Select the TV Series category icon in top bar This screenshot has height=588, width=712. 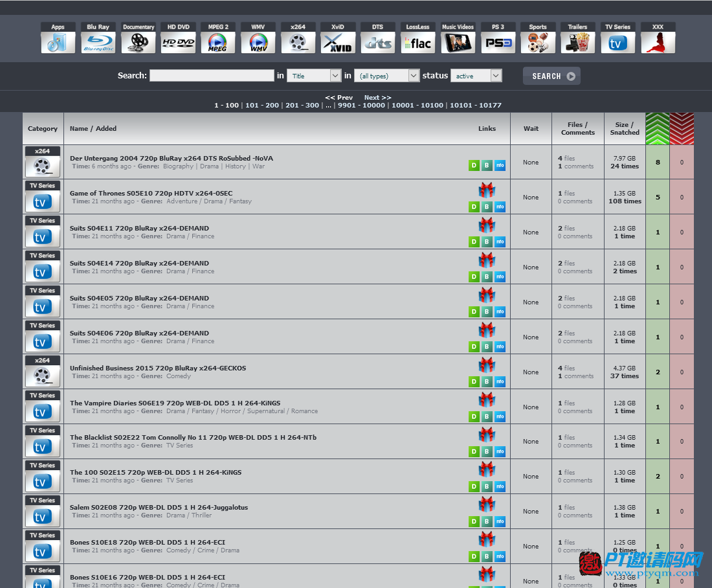617,38
